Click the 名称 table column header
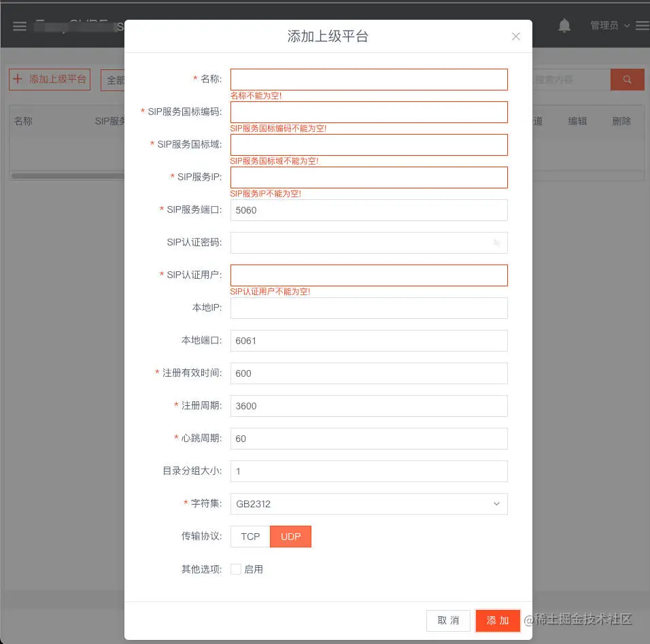Viewport: 650px width, 644px height. [23, 121]
